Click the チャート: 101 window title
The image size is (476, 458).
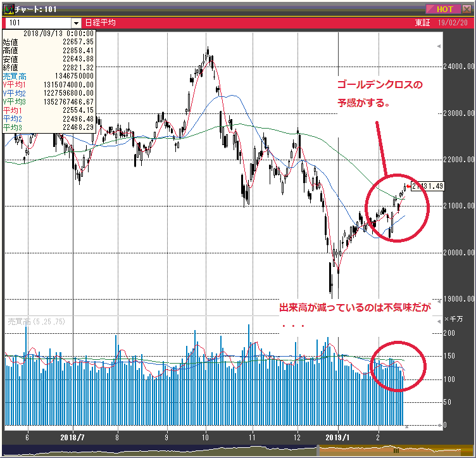click(x=35, y=9)
